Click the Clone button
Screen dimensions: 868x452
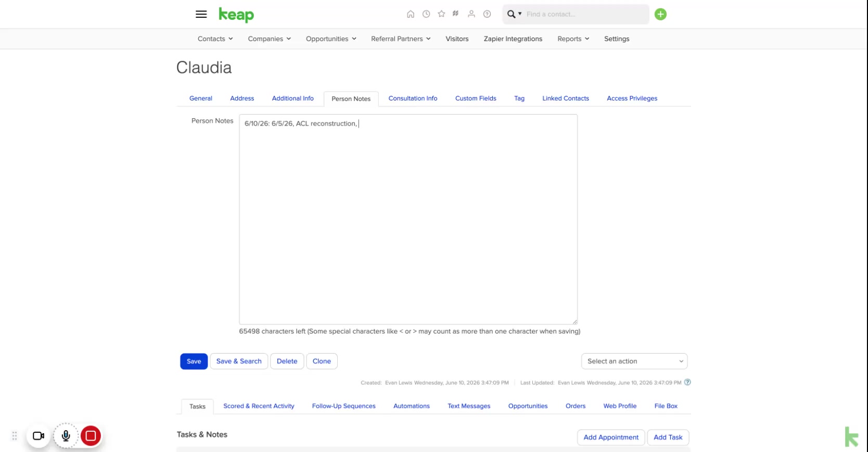(322, 361)
